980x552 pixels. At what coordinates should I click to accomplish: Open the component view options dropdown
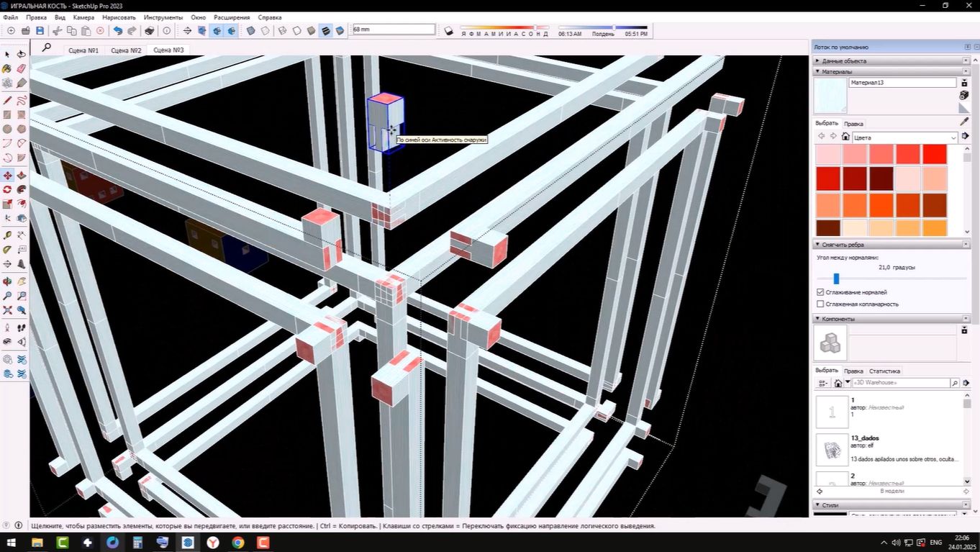click(x=823, y=383)
